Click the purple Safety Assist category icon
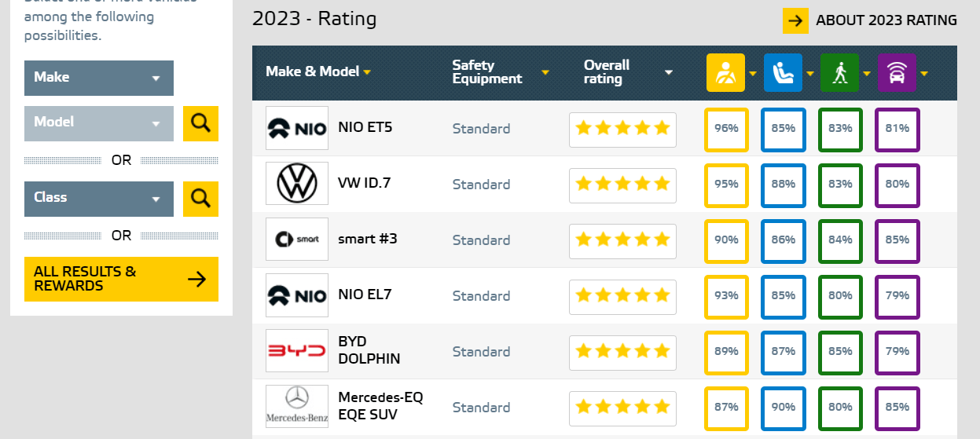 897,73
